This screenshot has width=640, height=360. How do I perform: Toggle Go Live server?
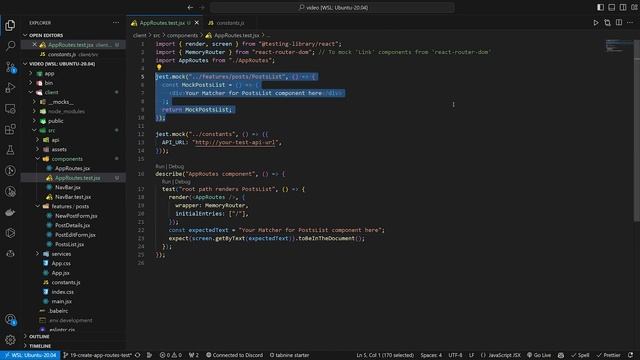pos(539,355)
